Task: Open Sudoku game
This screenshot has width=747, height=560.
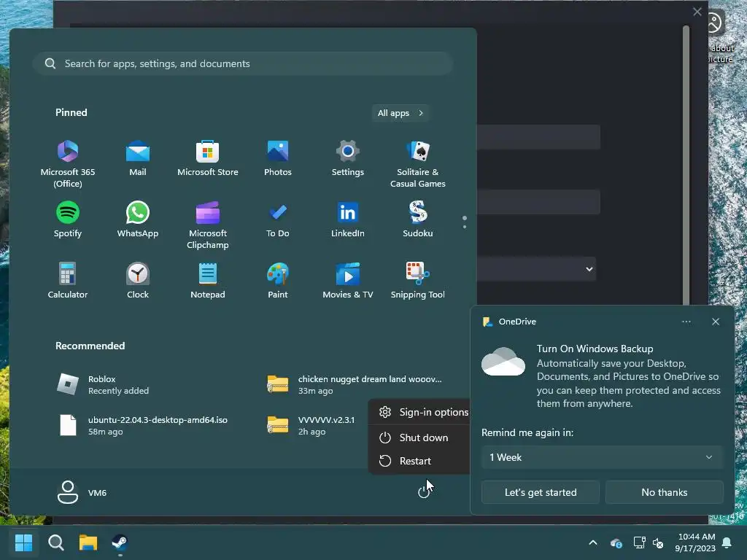Action: tap(418, 219)
